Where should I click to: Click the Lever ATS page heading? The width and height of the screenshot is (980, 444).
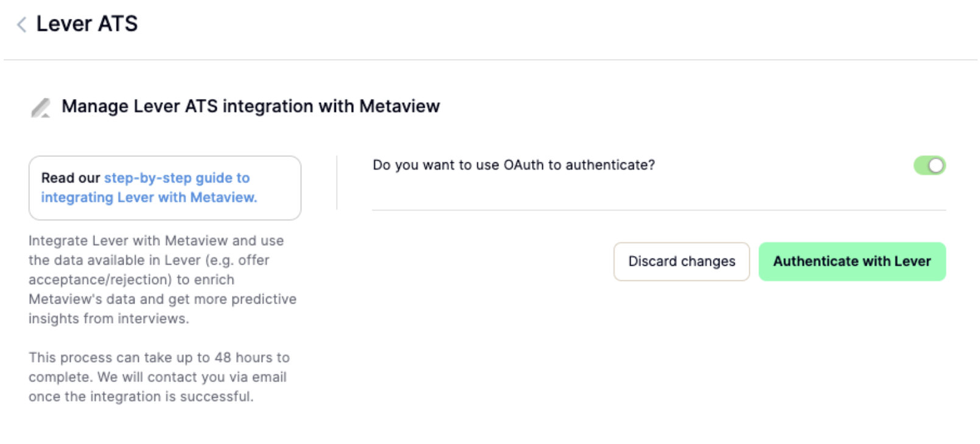87,23
